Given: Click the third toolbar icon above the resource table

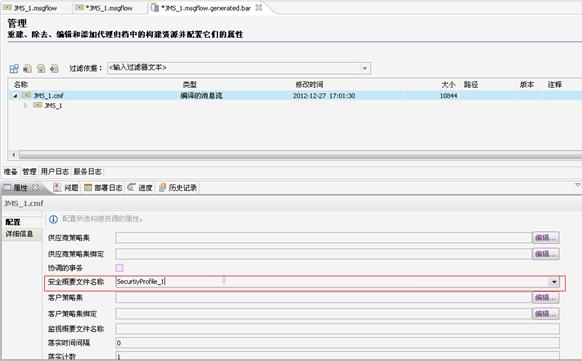Looking at the screenshot, I should pyautogui.click(x=41, y=68).
